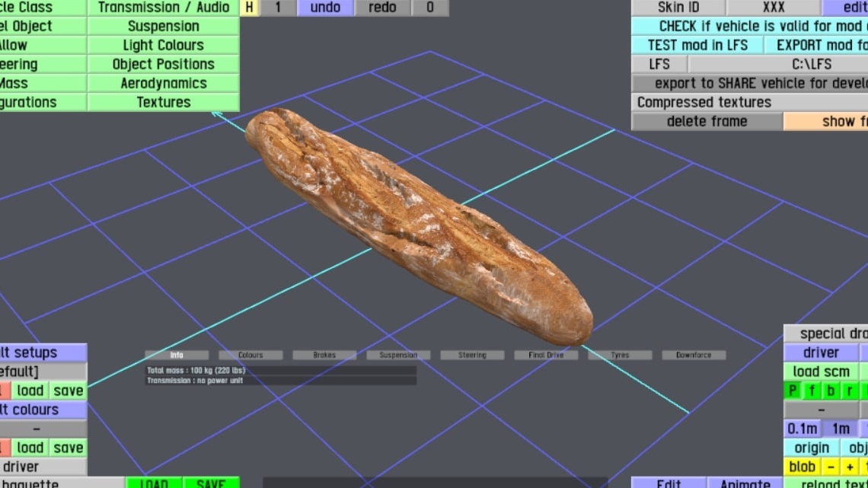Toggle the green P view button
Viewport: 868px width, 488px height.
[x=793, y=391]
